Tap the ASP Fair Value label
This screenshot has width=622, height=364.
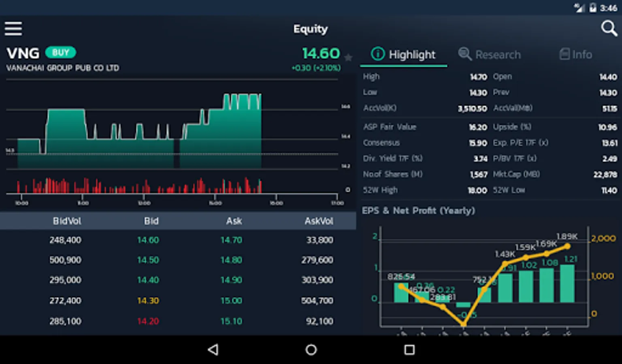pyautogui.click(x=390, y=127)
